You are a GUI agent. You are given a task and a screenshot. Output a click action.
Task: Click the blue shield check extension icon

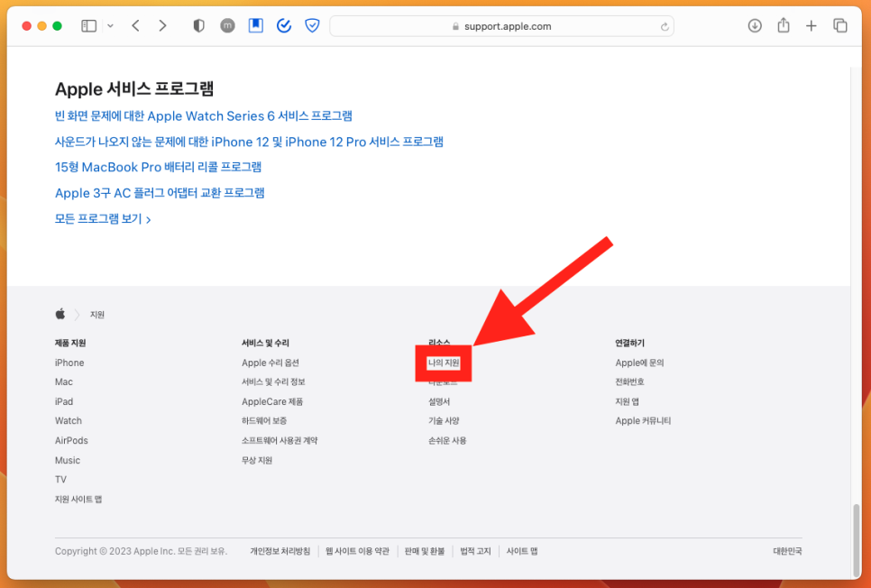(x=313, y=25)
